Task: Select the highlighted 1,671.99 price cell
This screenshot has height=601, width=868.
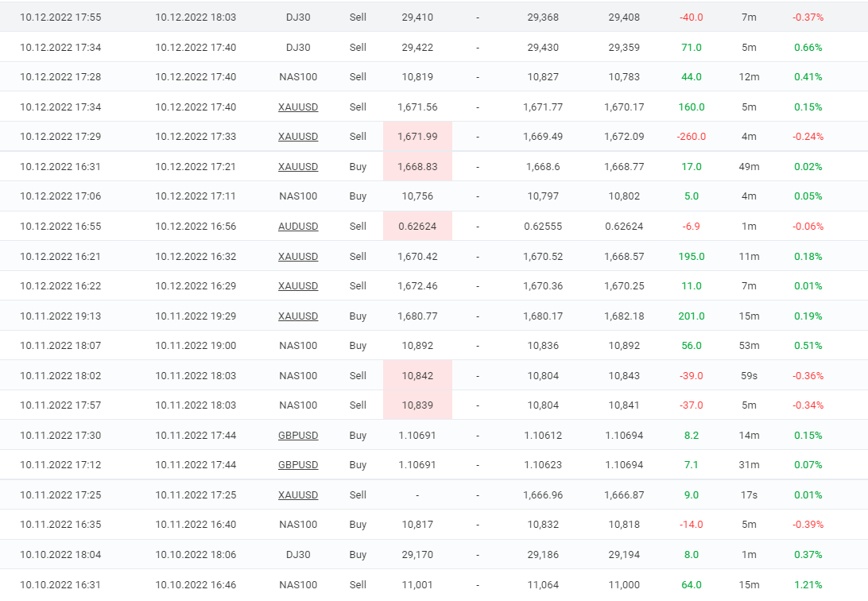Action: (x=417, y=136)
